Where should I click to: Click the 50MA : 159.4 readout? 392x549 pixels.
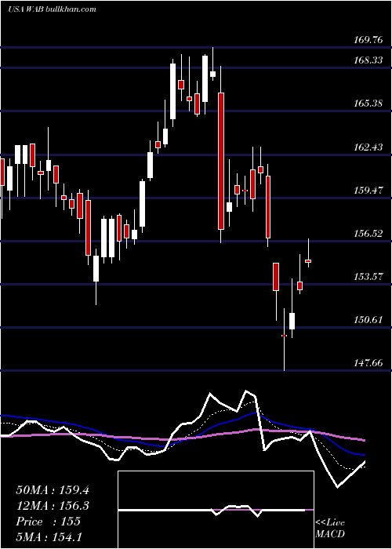(x=53, y=490)
